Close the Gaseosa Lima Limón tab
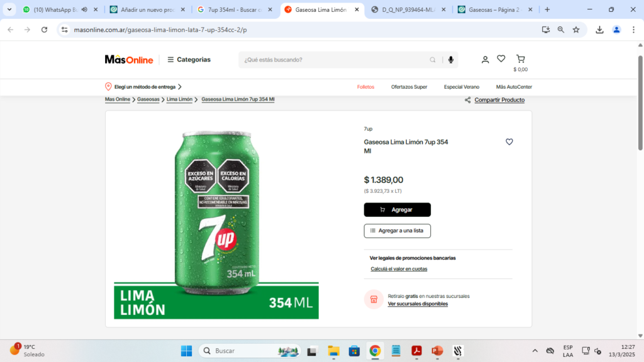 coord(357,9)
